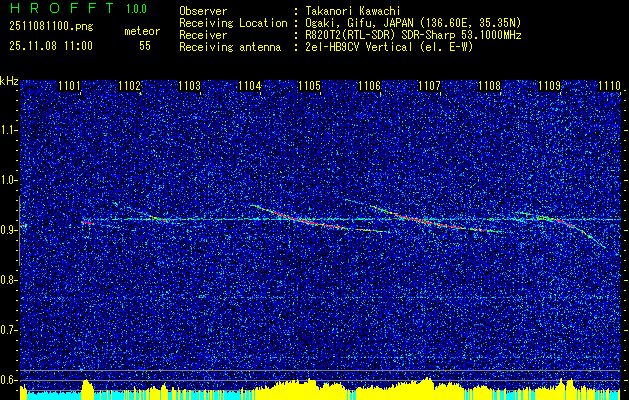Click the 25.11.08 11:00 timestamp
This screenshot has height=400, width=629.
pyautogui.click(x=51, y=46)
